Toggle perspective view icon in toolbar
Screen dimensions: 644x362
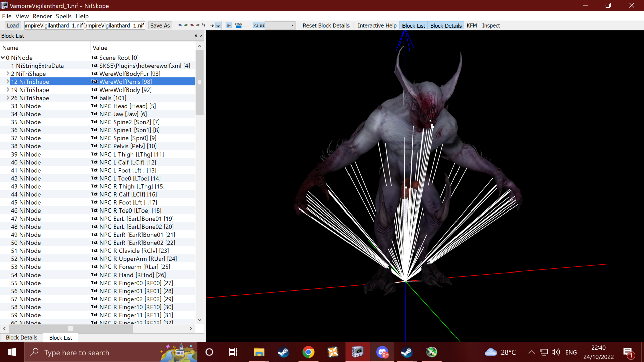click(218, 25)
